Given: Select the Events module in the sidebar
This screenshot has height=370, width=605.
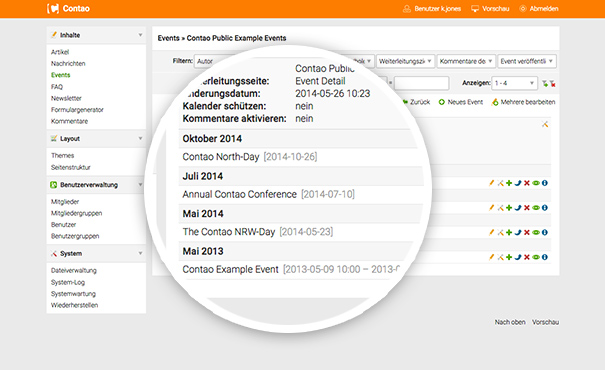Looking at the screenshot, I should point(61,75).
